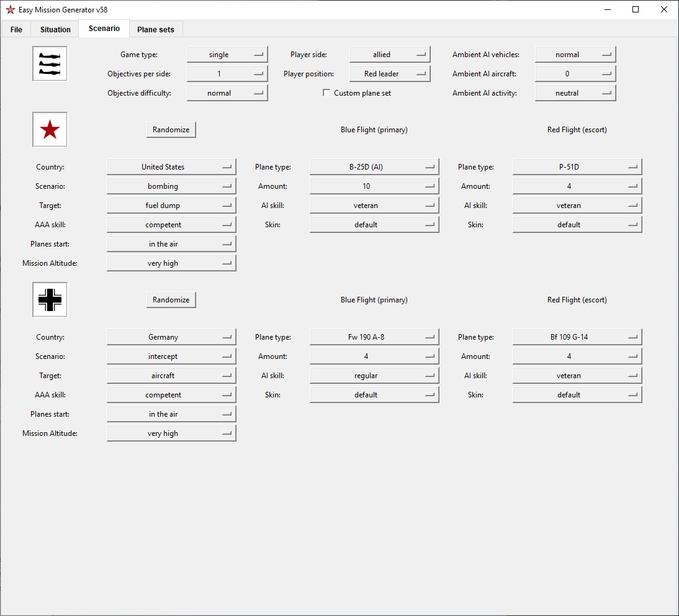
Task: Click the red star Allied side icon
Action: coord(50,130)
